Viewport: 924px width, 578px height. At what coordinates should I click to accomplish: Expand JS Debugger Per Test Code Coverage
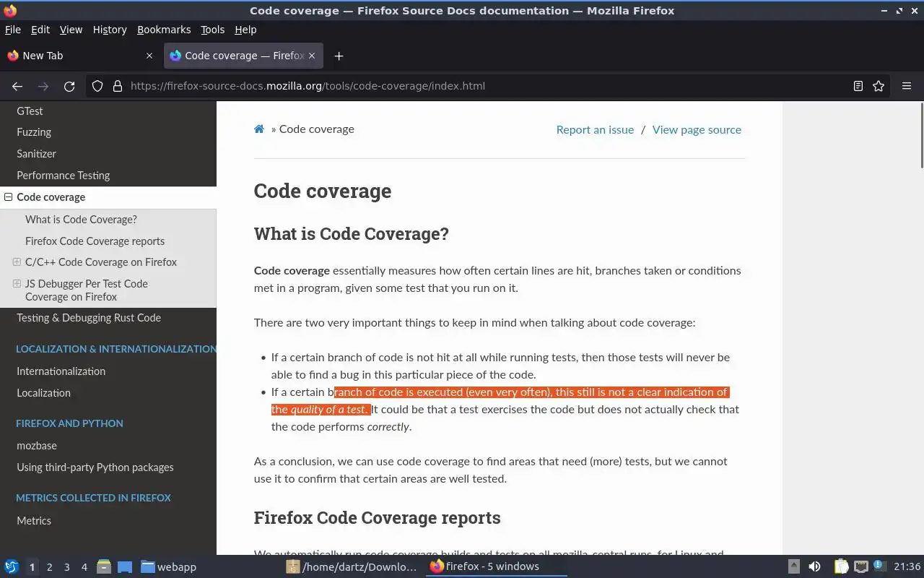(x=17, y=284)
